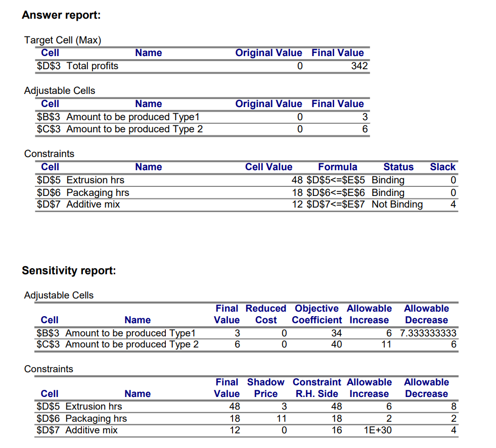
Task: Click the Slack column header
Action: tap(442, 167)
